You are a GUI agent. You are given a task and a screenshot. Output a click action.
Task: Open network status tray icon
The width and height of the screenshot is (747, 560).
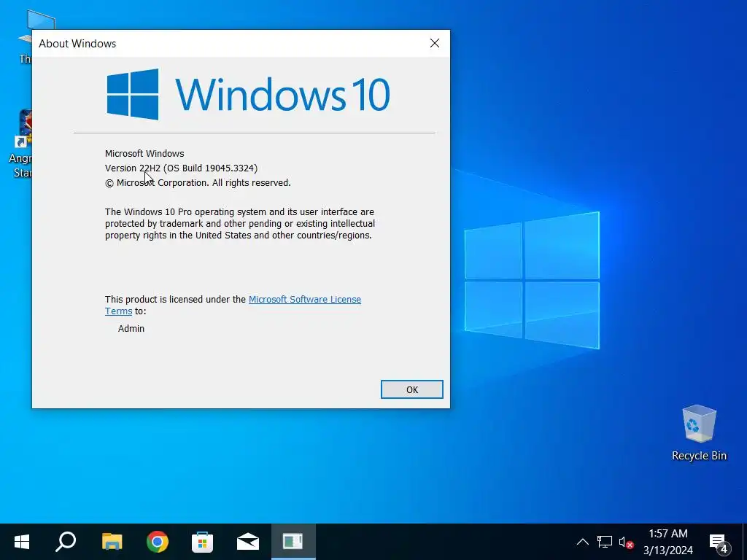point(605,542)
